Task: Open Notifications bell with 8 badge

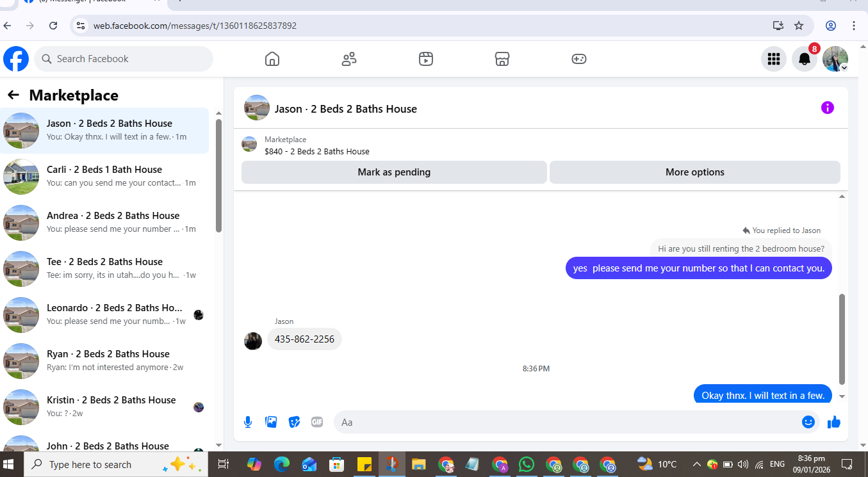Action: click(805, 59)
